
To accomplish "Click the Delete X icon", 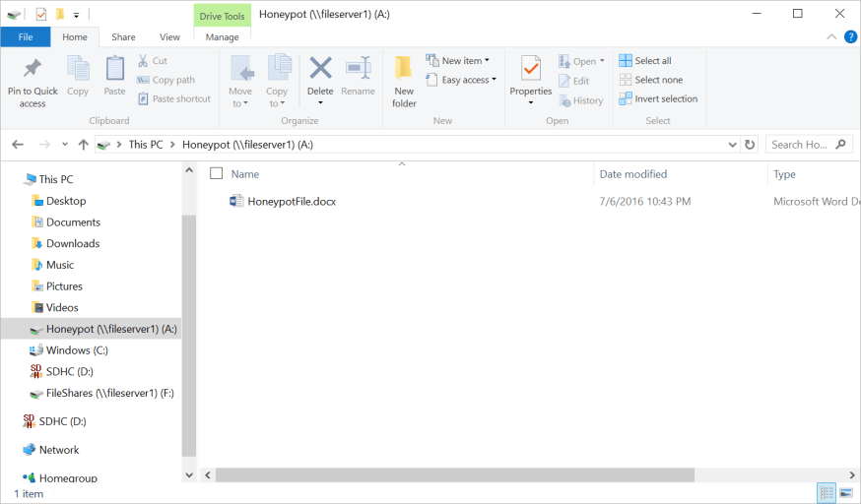I will click(320, 68).
